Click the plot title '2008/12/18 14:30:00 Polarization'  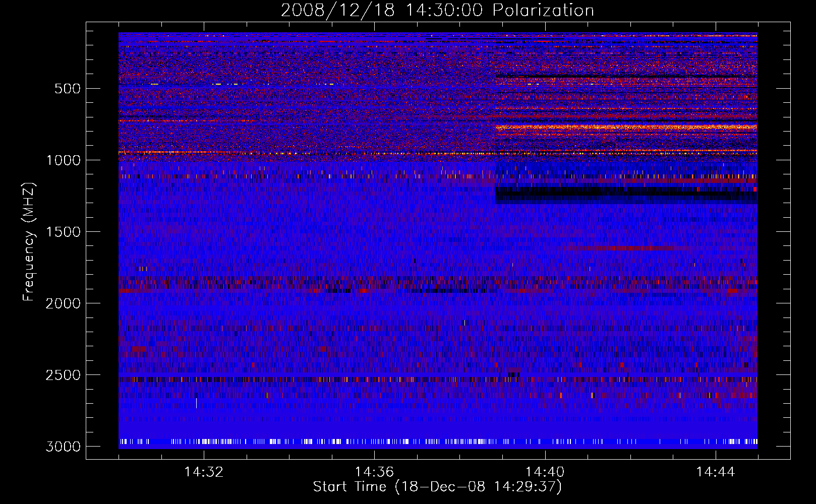pyautogui.click(x=437, y=10)
